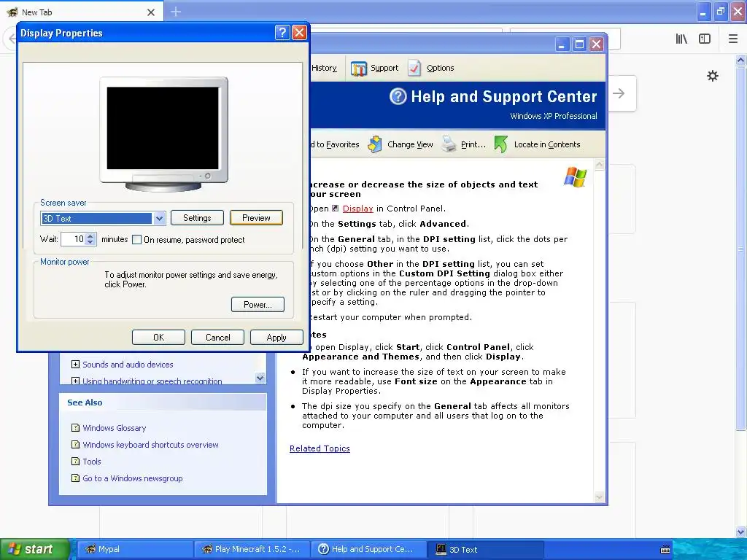Decrease the Wait minutes spinner
The width and height of the screenshot is (747, 560).
tap(90, 242)
